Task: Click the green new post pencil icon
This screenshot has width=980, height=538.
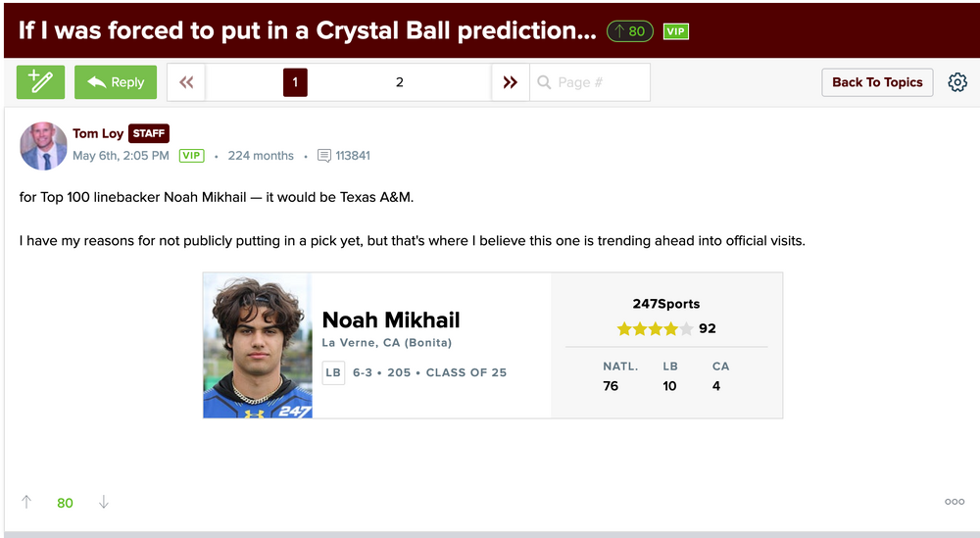Action: point(40,82)
